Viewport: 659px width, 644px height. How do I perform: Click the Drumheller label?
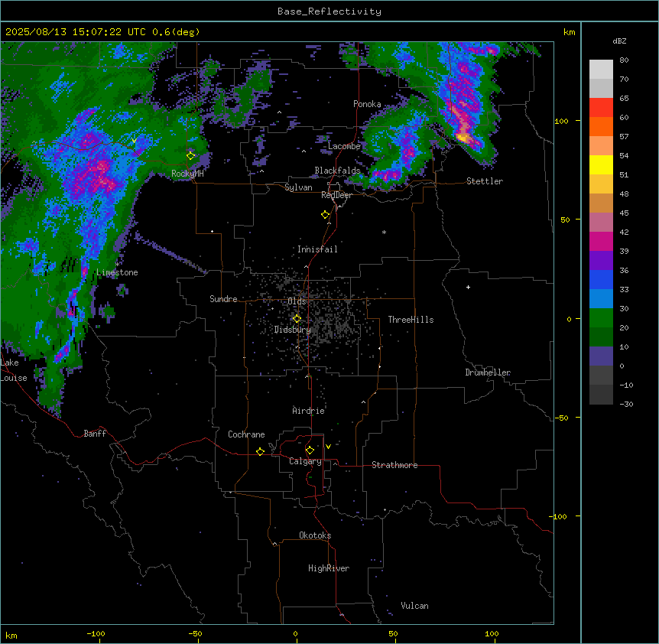click(488, 372)
